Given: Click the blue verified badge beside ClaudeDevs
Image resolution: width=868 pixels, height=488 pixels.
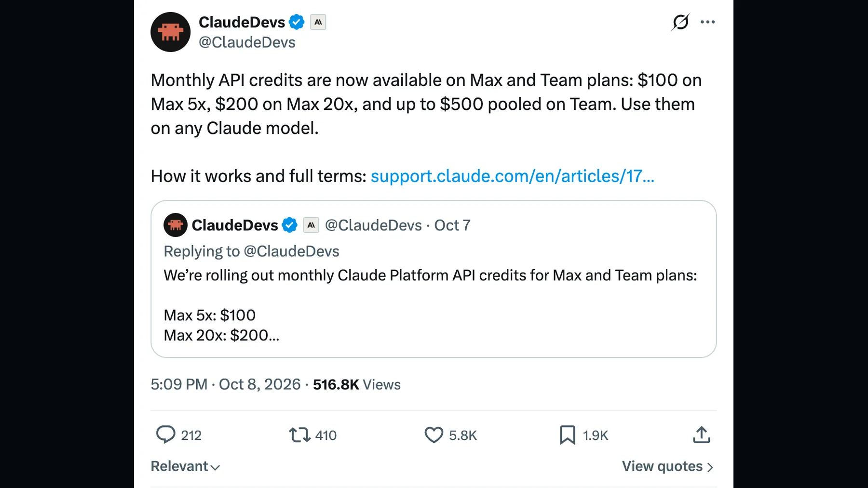Looking at the screenshot, I should [x=297, y=22].
